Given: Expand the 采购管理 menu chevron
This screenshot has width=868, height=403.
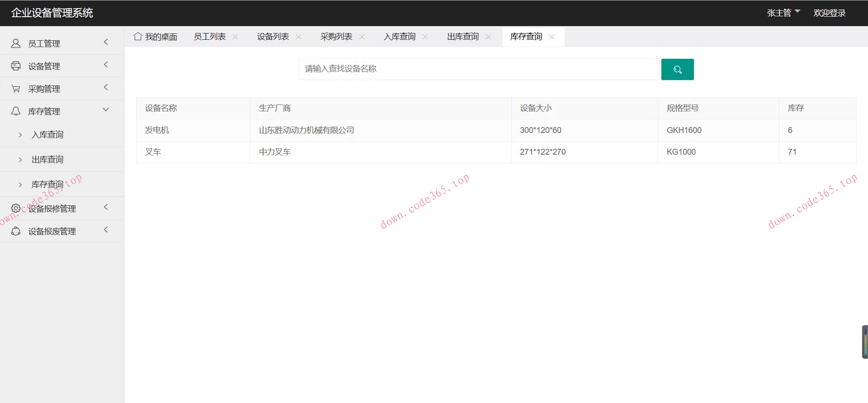Looking at the screenshot, I should pyautogui.click(x=106, y=87).
